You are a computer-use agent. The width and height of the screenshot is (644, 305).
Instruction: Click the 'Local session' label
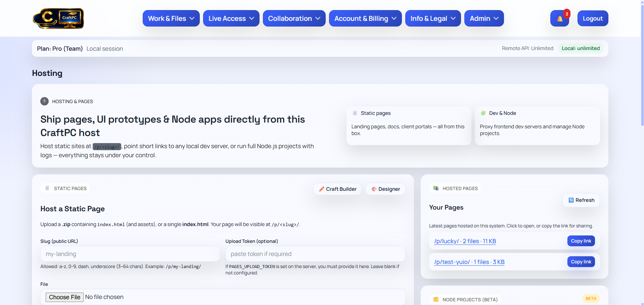105,49
